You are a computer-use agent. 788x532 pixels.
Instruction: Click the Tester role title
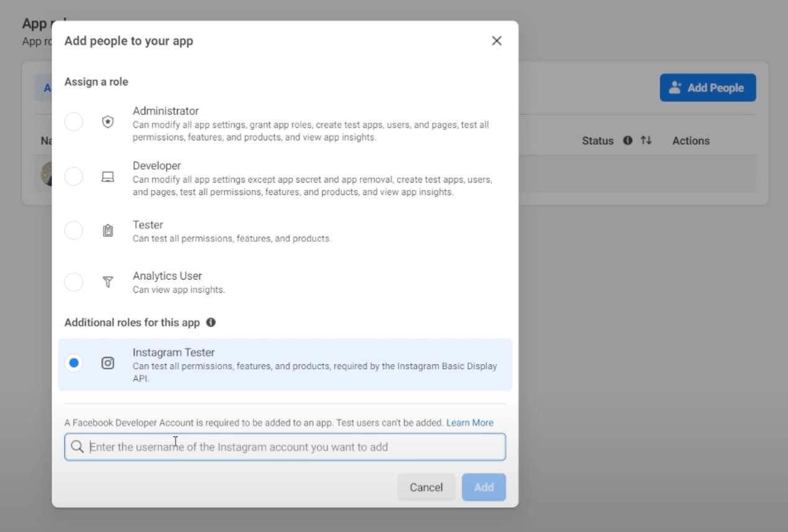coord(148,225)
